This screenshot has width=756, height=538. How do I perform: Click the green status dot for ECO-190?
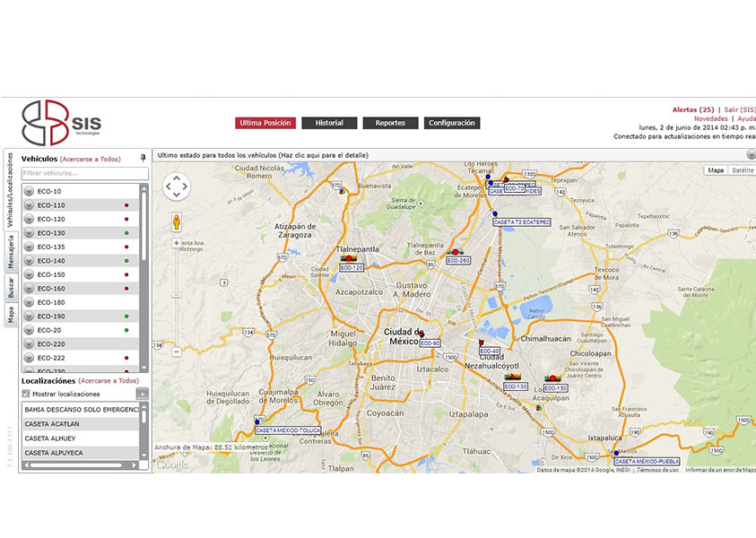126,317
